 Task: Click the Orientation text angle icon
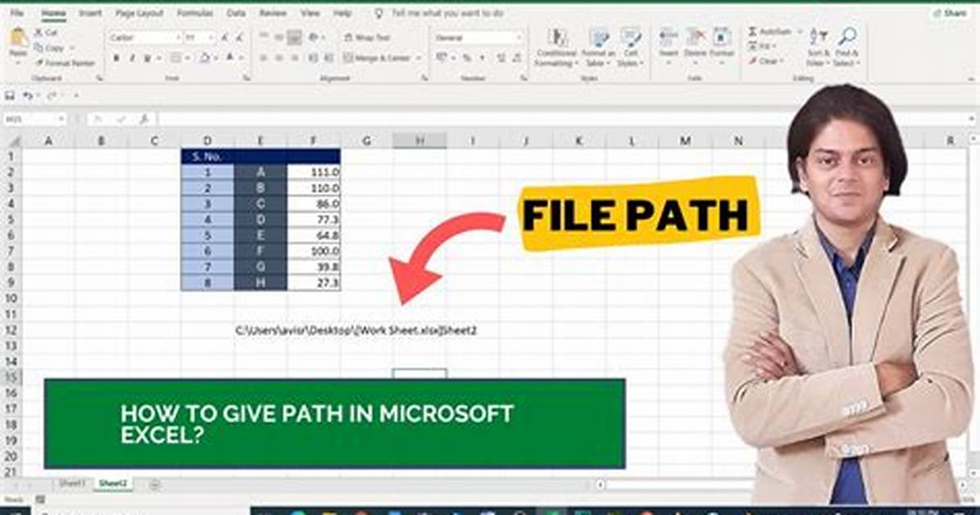click(313, 38)
